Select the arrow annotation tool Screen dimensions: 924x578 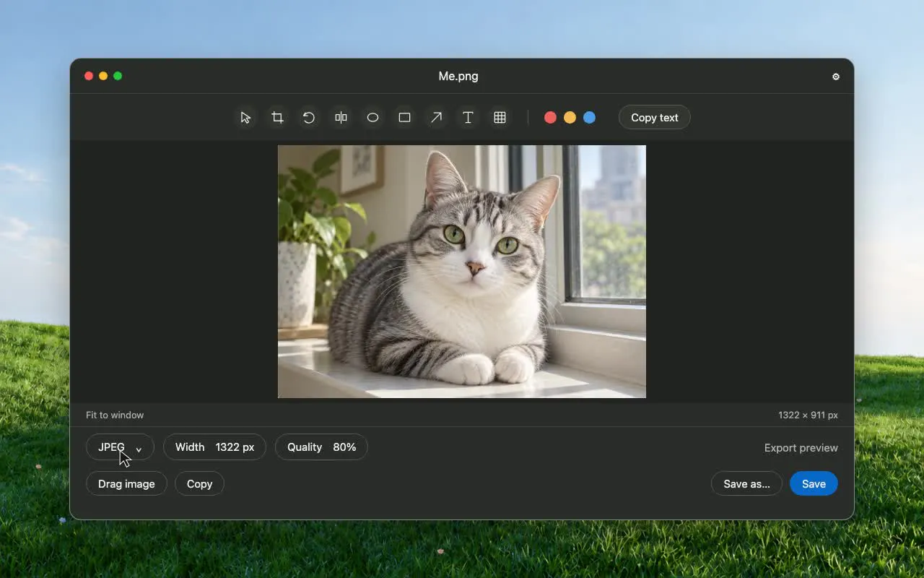click(x=436, y=118)
